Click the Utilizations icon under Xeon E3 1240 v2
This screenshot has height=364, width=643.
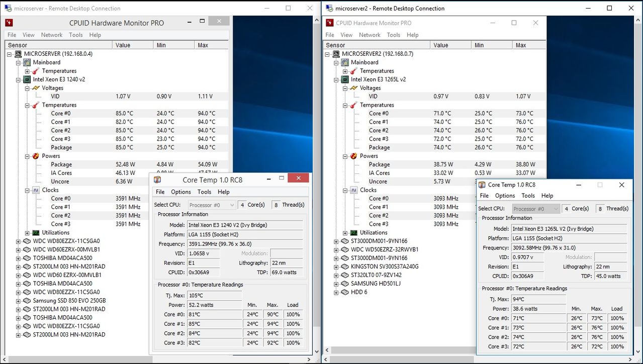pos(36,233)
